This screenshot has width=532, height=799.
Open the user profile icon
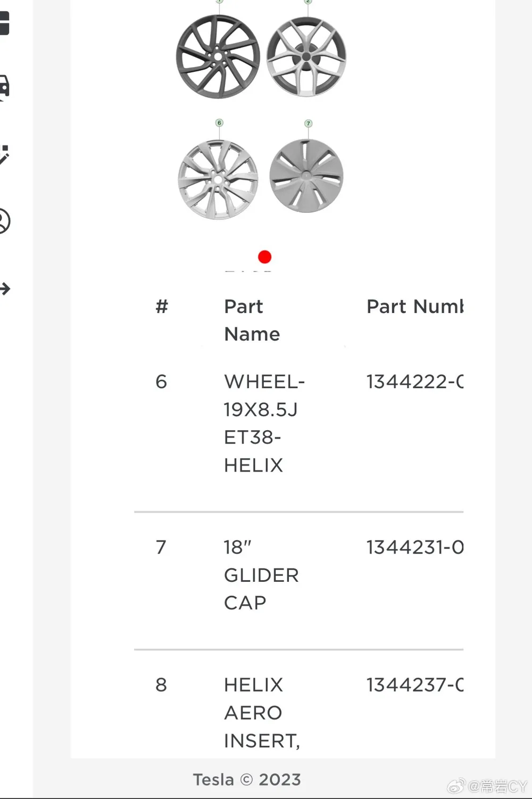click(x=4, y=221)
